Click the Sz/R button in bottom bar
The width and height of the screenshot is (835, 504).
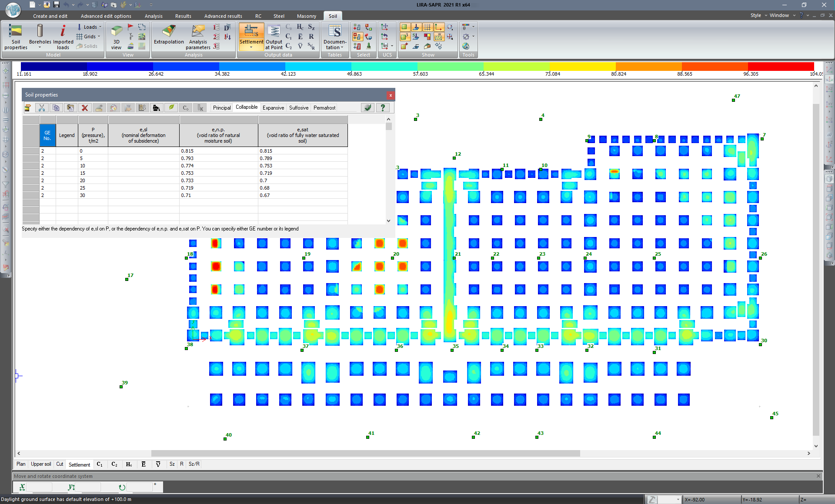point(194,464)
